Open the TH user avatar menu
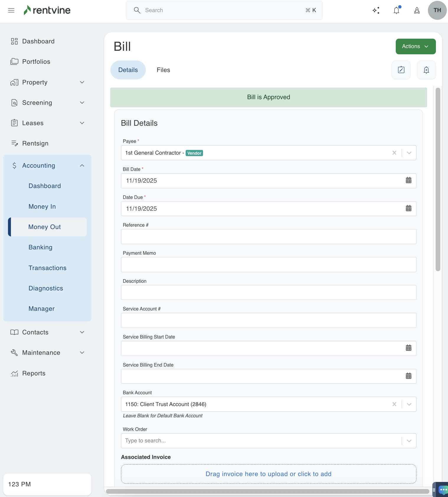Image resolution: width=448 pixels, height=497 pixels. tap(437, 10)
